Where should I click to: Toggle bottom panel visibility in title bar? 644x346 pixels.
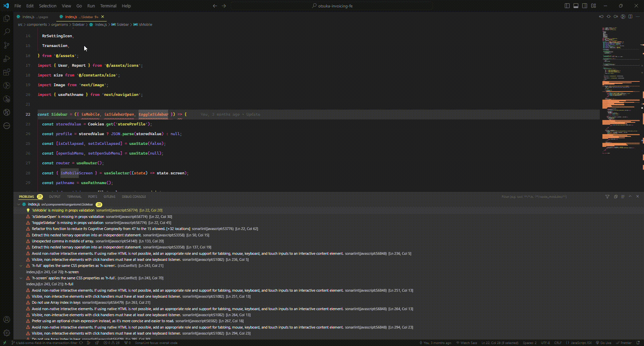[576, 6]
